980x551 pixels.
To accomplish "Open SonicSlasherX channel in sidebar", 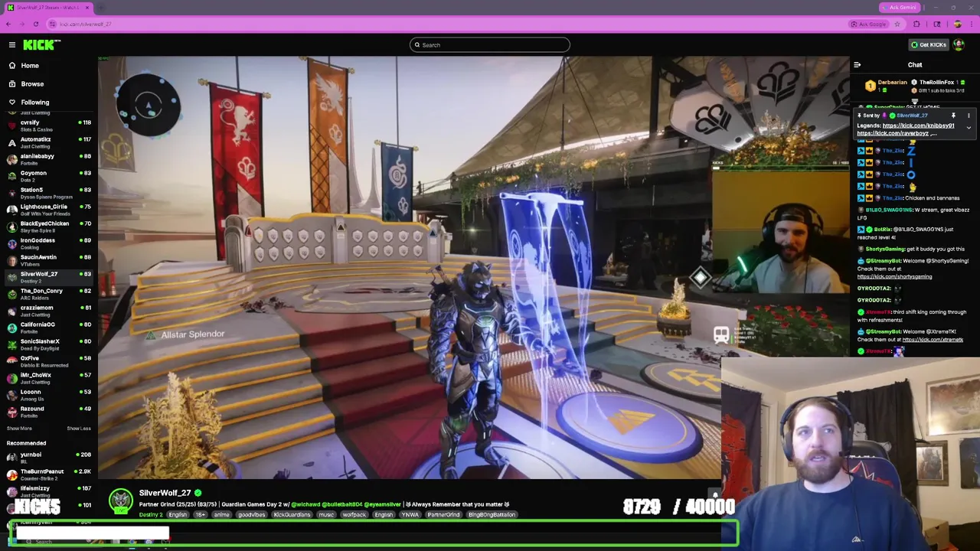I will (x=47, y=344).
